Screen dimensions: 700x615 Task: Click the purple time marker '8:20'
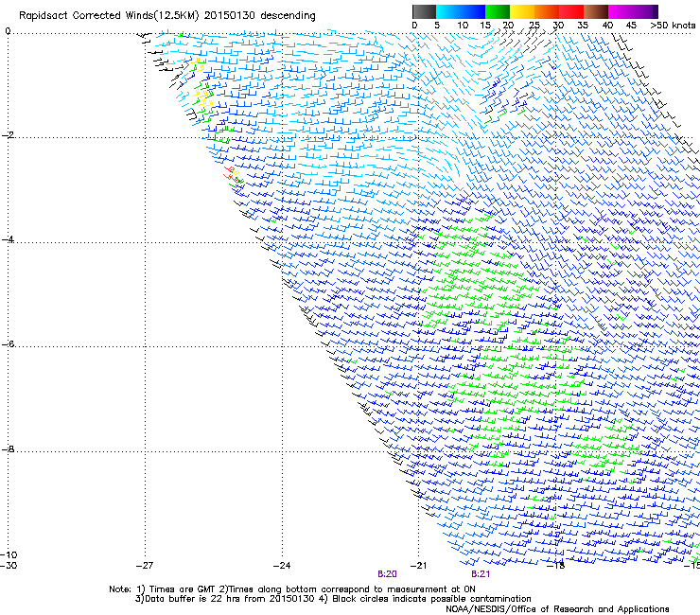(387, 574)
